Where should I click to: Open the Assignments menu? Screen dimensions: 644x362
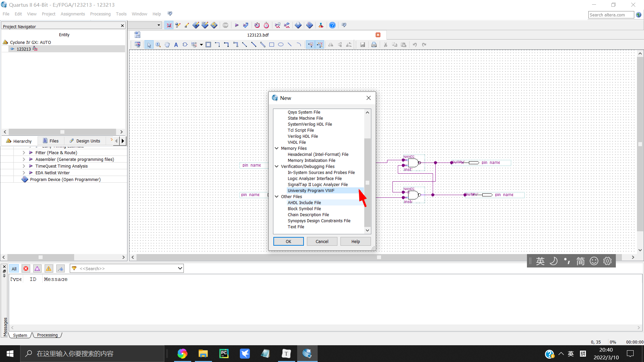(73, 14)
